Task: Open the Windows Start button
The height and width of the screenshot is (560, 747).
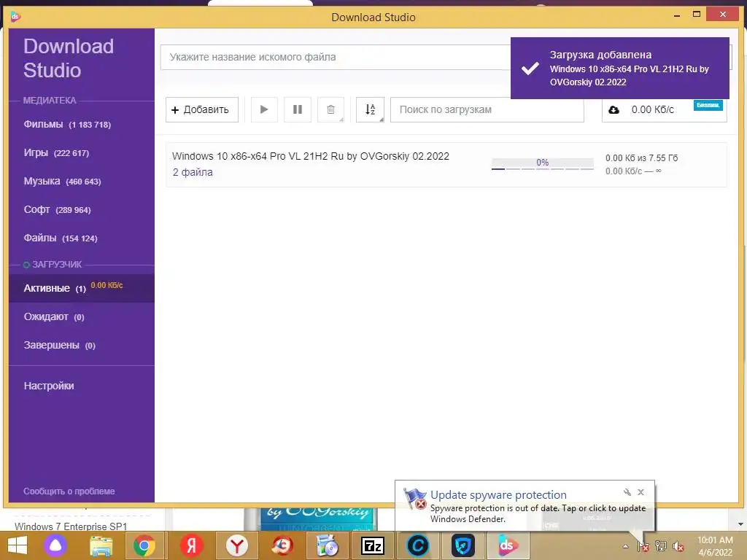Action: coord(18,545)
